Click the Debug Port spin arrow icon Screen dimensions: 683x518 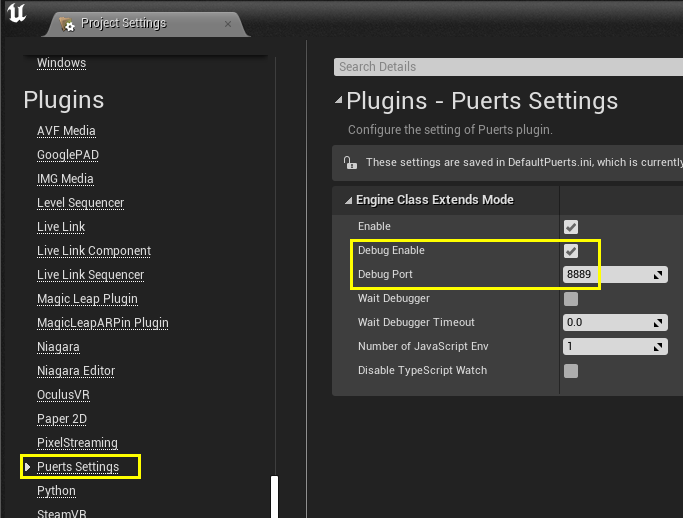[658, 275]
